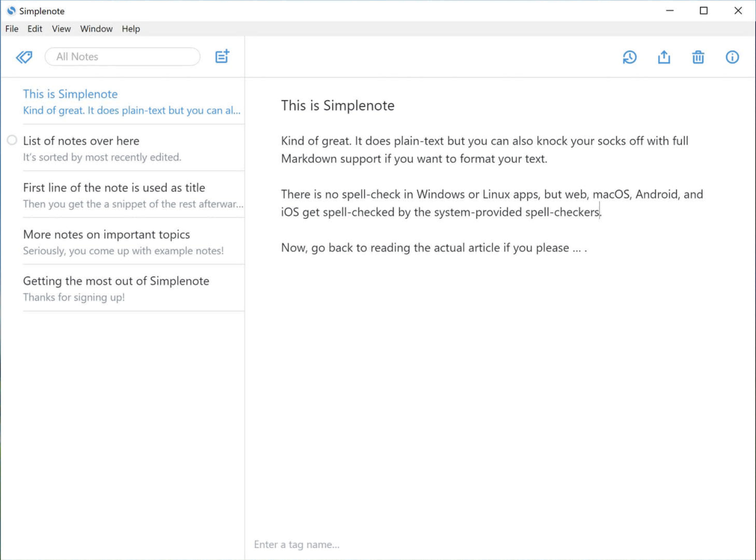Move the current note to trash
756x560 pixels.
(x=698, y=57)
